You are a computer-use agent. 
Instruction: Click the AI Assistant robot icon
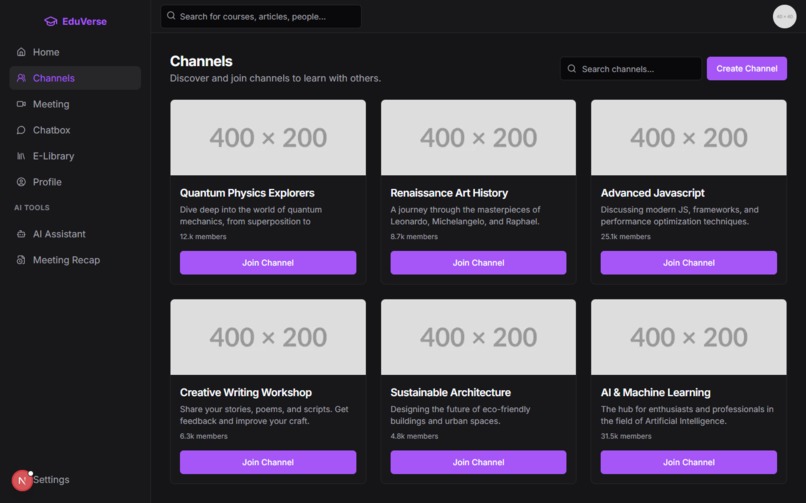(21, 234)
